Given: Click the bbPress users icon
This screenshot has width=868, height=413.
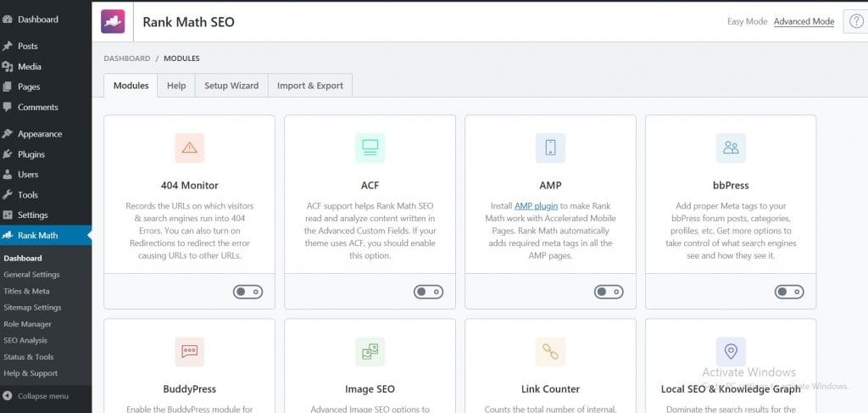Looking at the screenshot, I should (731, 148).
